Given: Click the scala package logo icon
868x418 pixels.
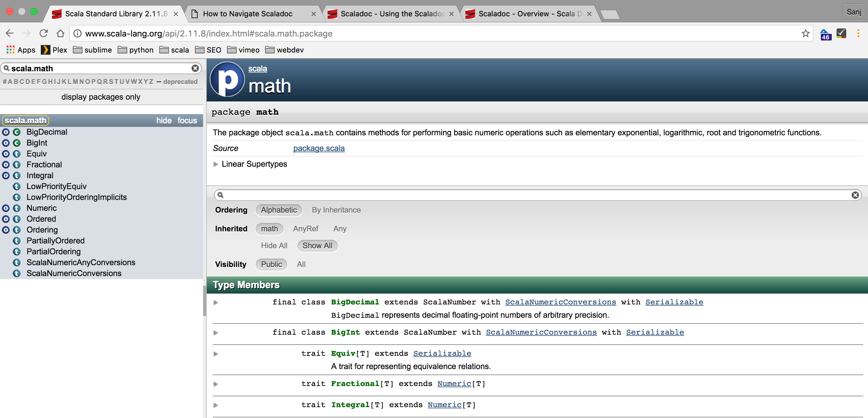Looking at the screenshot, I should [x=227, y=79].
